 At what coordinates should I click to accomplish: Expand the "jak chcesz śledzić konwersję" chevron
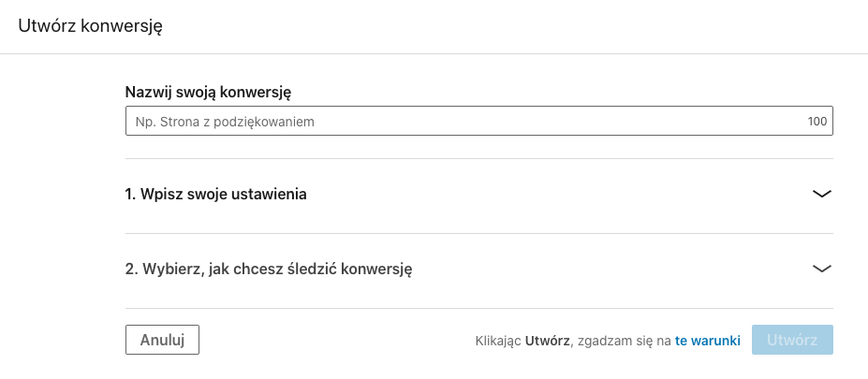(x=821, y=269)
